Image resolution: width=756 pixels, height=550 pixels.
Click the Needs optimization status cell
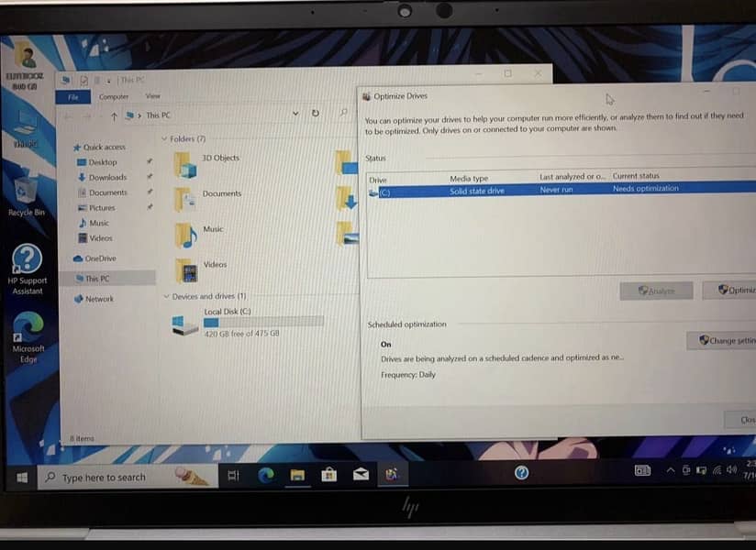(645, 188)
